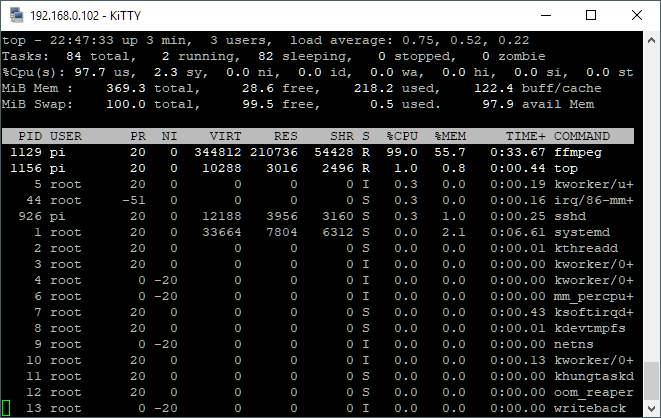The width and height of the screenshot is (661, 418).
Task: Click the window title 192.168.0.102 - KiTTY
Action: click(x=86, y=16)
